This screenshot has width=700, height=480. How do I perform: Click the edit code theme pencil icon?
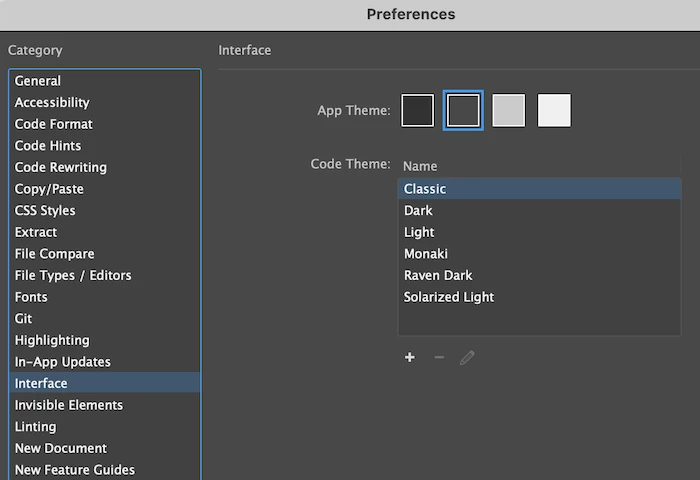point(467,358)
